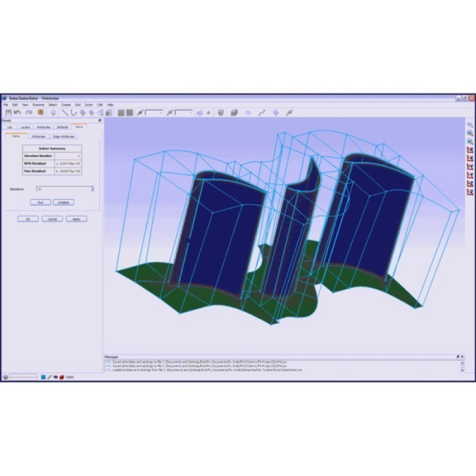
Task: Click the Solver Summary table header
Action: 52,148
